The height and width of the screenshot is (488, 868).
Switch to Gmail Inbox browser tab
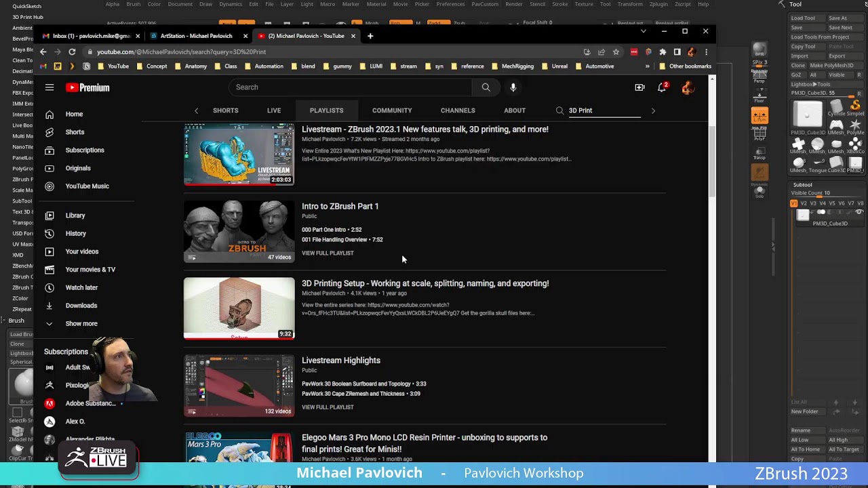coord(91,36)
